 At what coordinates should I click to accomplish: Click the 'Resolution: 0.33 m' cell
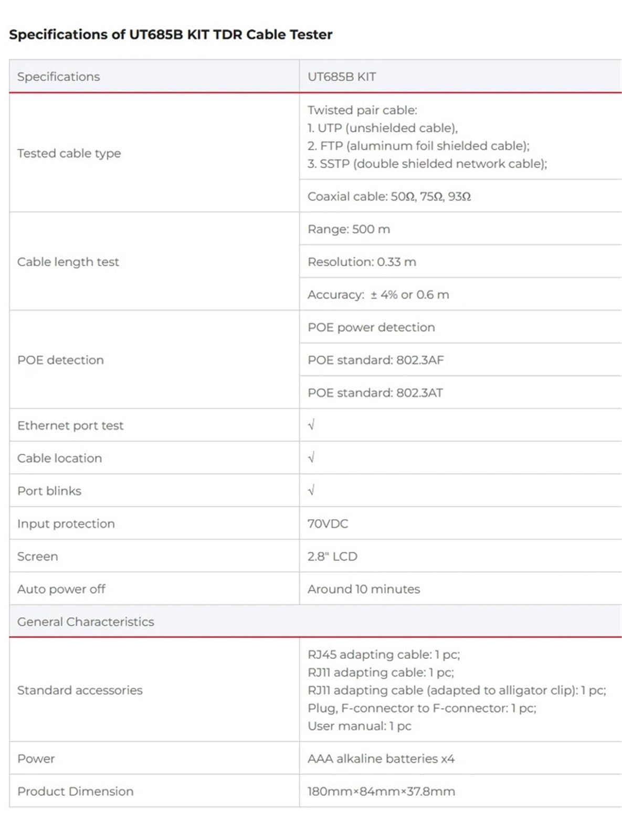pyautogui.click(x=460, y=261)
